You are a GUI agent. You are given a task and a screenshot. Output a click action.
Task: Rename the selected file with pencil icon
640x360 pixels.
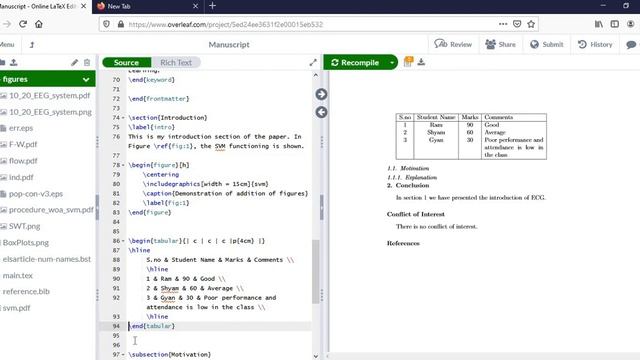(x=74, y=62)
